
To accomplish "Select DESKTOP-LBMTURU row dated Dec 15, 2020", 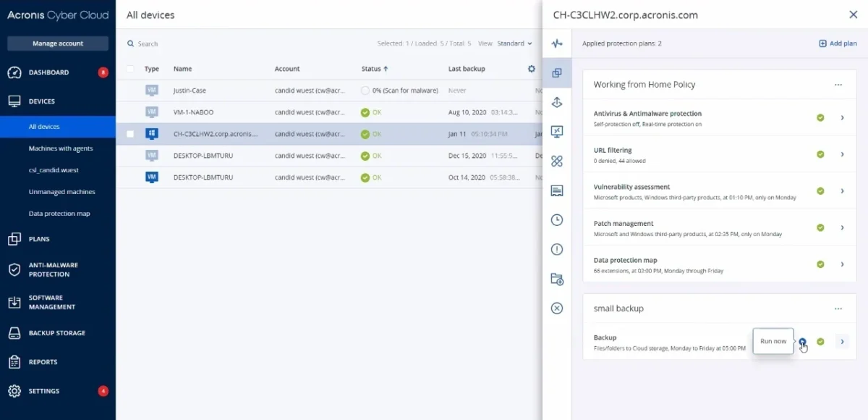I will [x=329, y=156].
